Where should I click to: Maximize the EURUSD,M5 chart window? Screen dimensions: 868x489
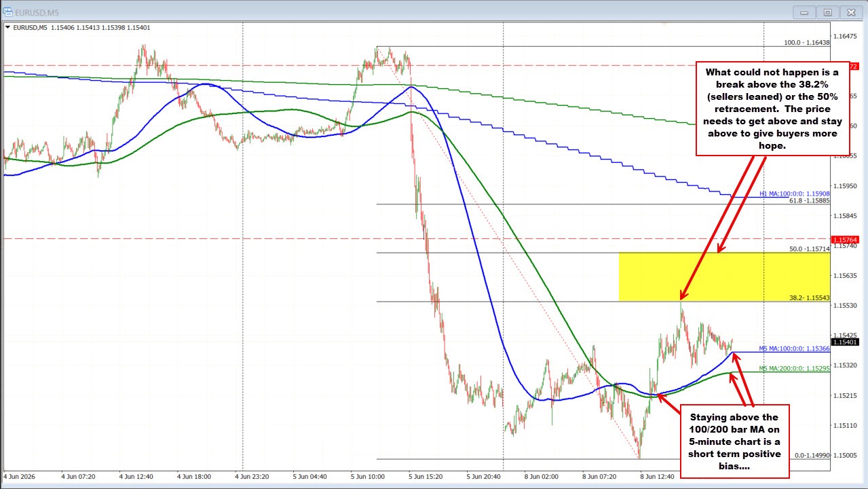[x=827, y=12]
